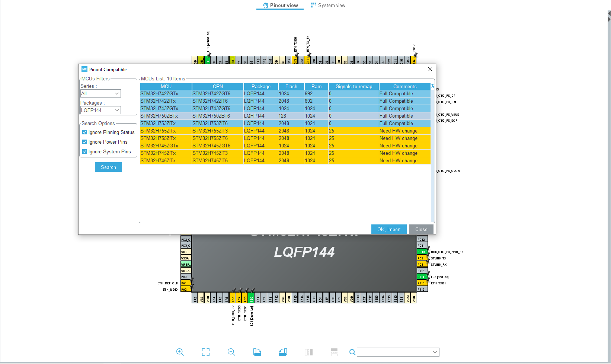This screenshot has height=364, width=611.
Task: Open the pin search combo box
Action: (398, 352)
